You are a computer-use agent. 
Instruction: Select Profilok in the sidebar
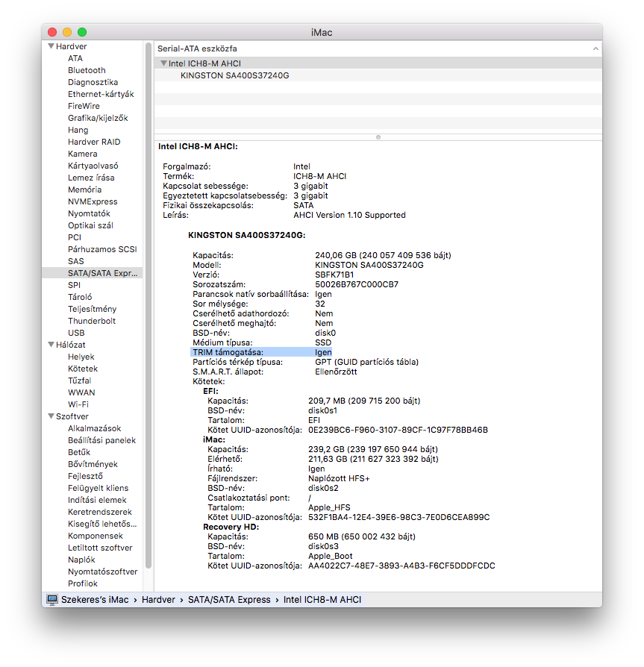tap(83, 583)
